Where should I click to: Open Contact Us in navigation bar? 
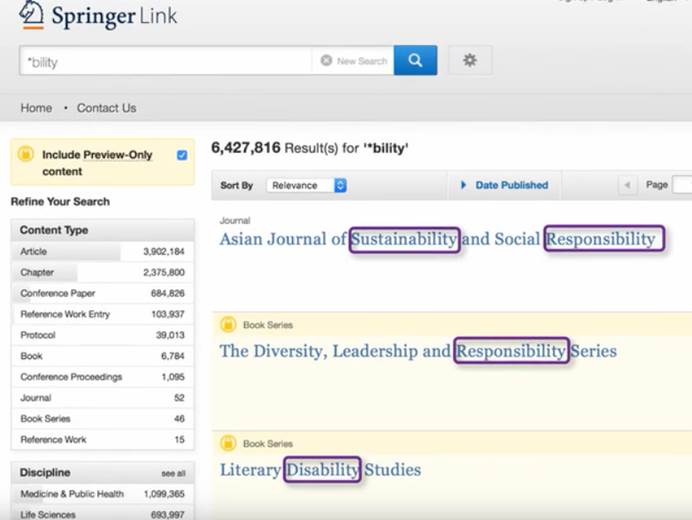[x=106, y=108]
